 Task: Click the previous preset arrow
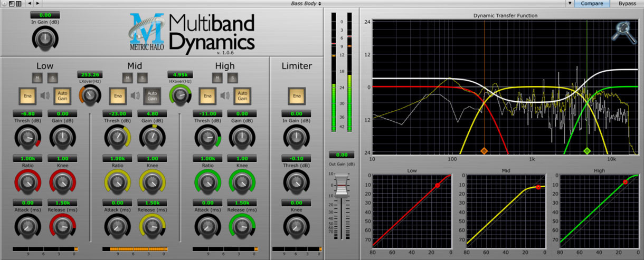29,4
